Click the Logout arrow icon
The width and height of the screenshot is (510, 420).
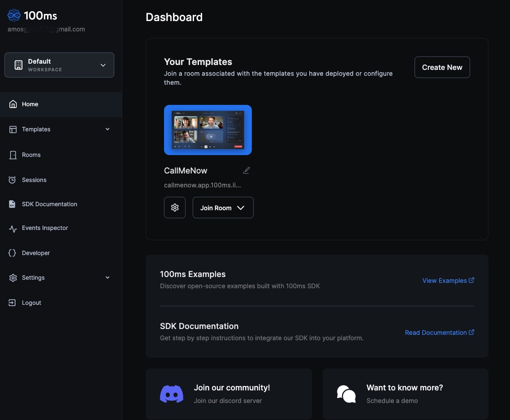[x=13, y=303]
